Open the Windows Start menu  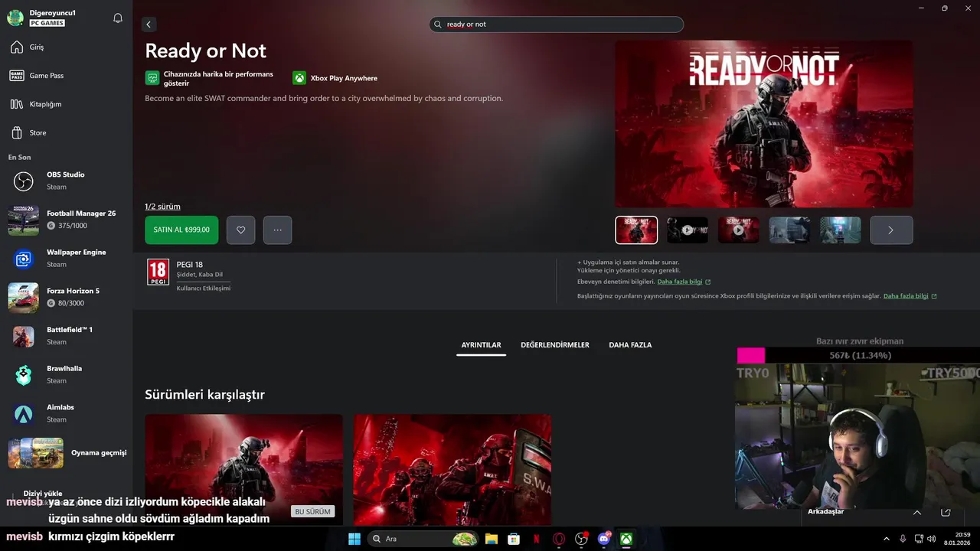pos(354,539)
